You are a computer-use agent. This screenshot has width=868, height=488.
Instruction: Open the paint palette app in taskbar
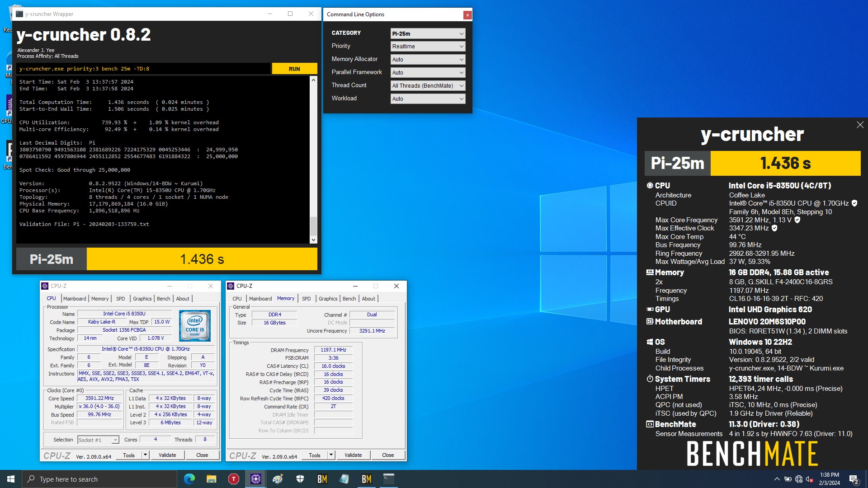point(278,479)
